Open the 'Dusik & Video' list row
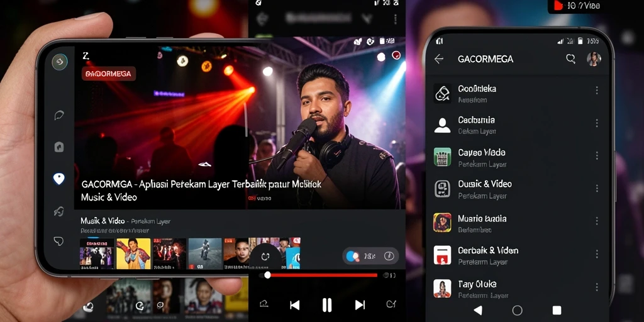 [x=518, y=189]
